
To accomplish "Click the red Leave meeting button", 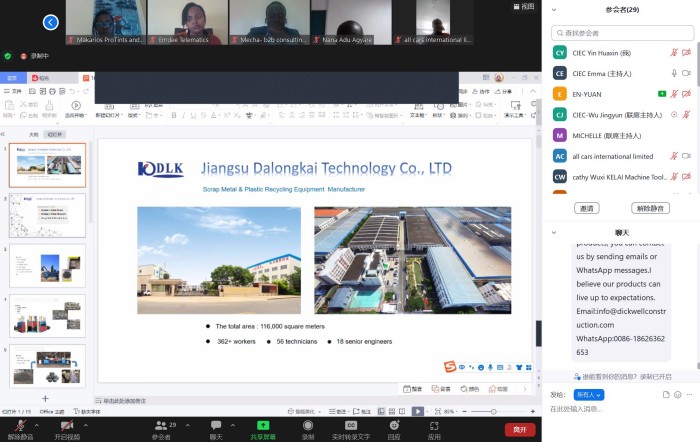I will (520, 429).
